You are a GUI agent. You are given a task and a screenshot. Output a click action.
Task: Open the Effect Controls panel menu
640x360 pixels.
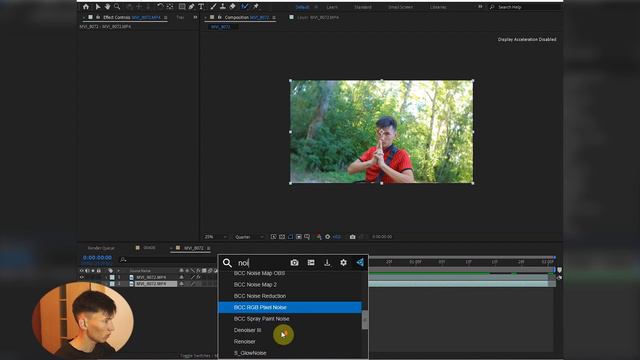pos(166,18)
